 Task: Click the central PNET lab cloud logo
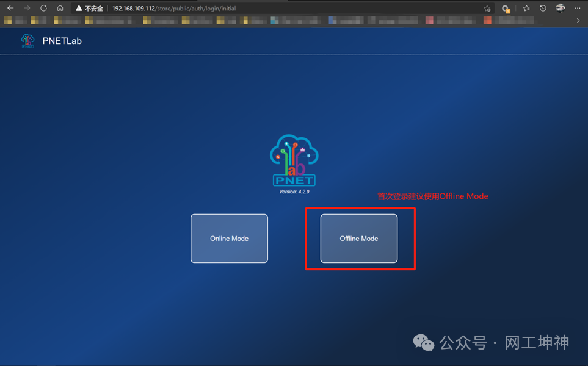pyautogui.click(x=294, y=160)
